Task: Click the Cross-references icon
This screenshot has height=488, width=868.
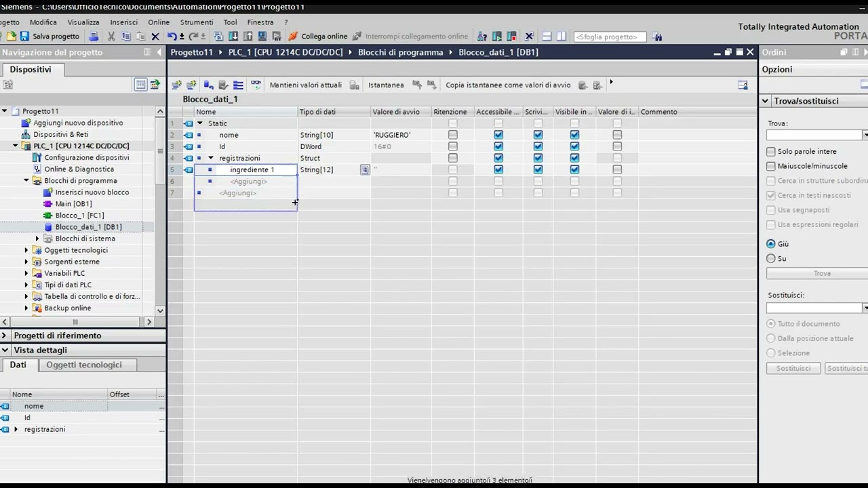Action: click(530, 37)
